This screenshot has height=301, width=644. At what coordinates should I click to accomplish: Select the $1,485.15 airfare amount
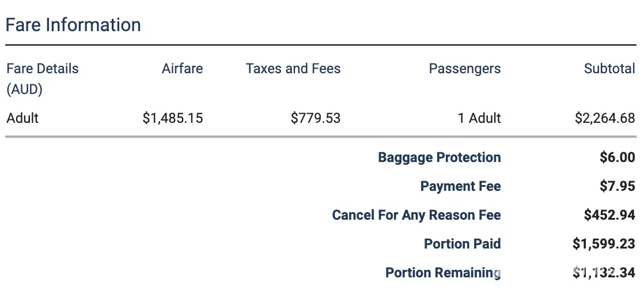pos(173,118)
